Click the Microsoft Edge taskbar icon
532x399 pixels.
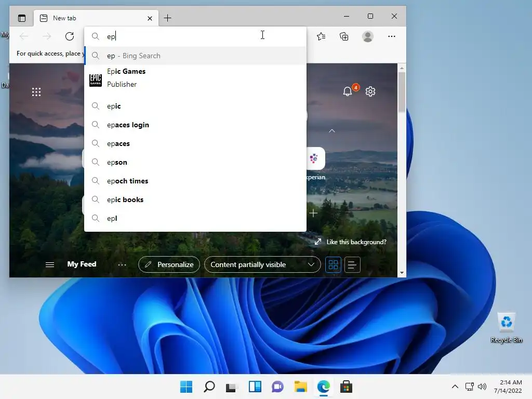(x=323, y=387)
